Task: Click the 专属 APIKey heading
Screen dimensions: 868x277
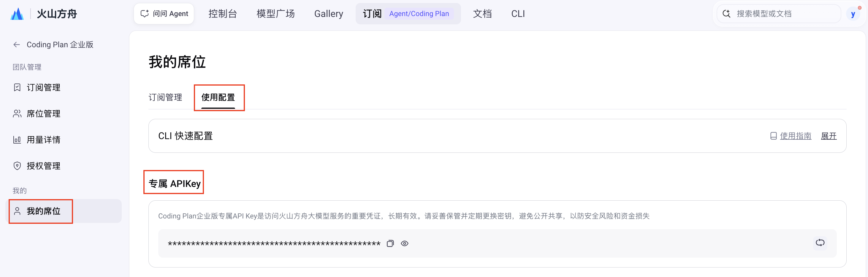Action: [175, 184]
